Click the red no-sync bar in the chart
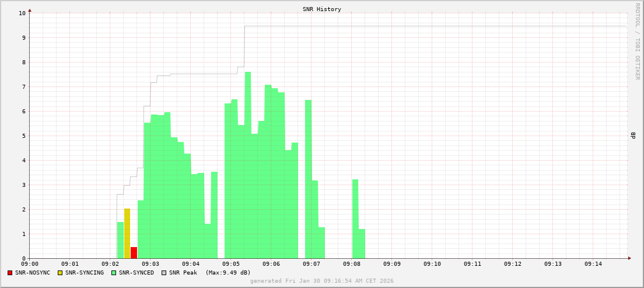The image size is (644, 288). click(x=134, y=252)
